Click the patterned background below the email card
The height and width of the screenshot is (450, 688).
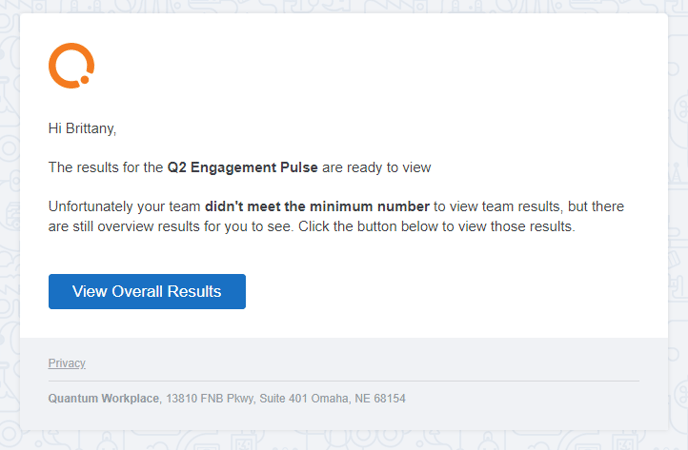[x=344, y=440]
